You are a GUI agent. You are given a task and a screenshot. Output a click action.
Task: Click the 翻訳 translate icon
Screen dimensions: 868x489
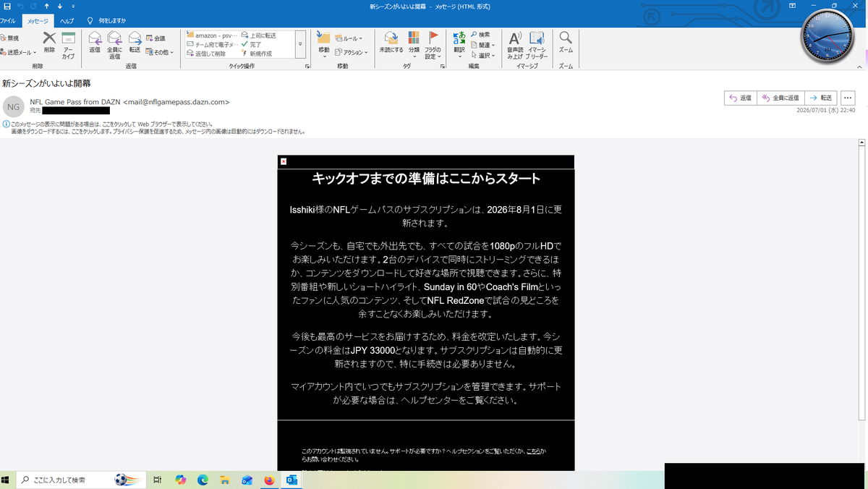459,45
